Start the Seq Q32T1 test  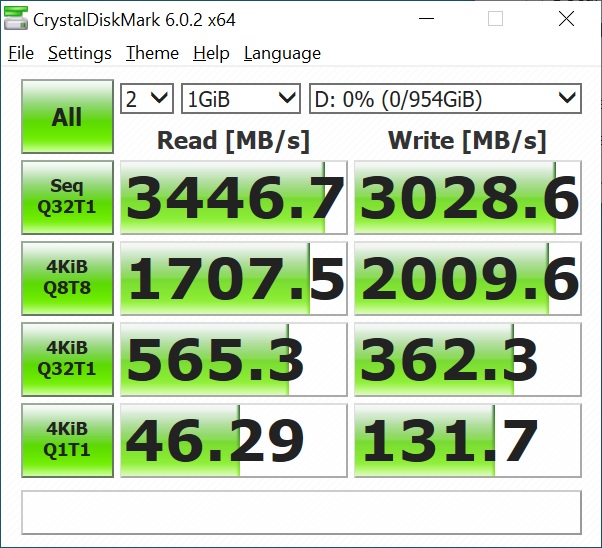pos(68,197)
